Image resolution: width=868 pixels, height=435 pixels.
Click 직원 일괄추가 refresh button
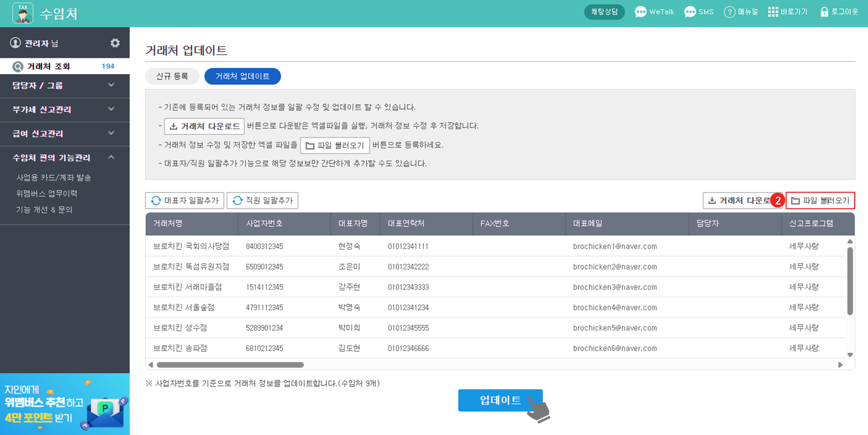pos(262,200)
